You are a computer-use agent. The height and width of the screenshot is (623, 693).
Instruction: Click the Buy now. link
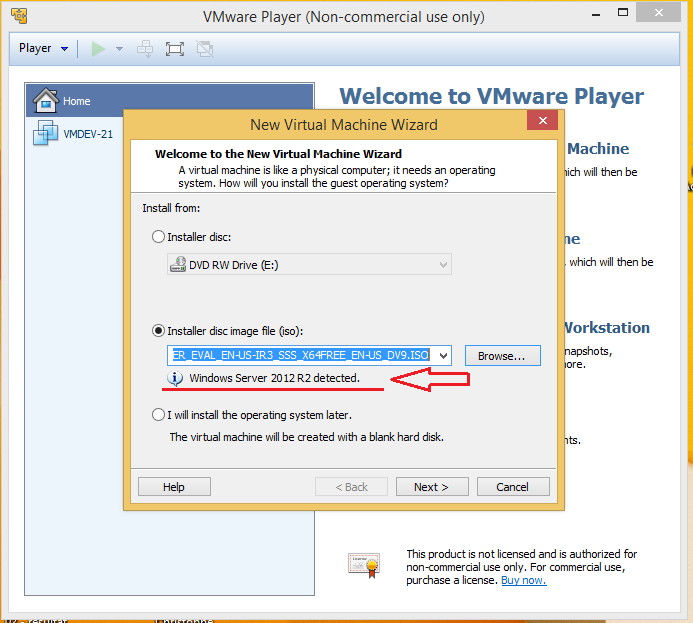[x=524, y=580]
